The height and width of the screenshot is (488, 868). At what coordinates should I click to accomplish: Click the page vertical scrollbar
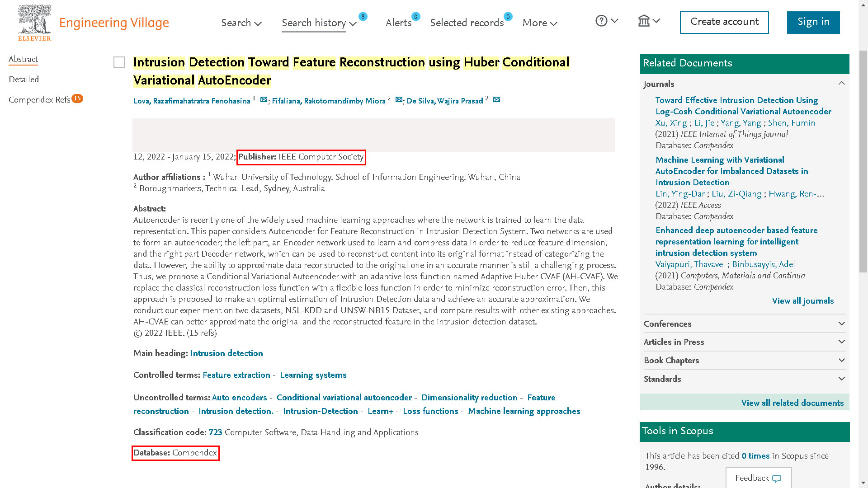click(863, 161)
